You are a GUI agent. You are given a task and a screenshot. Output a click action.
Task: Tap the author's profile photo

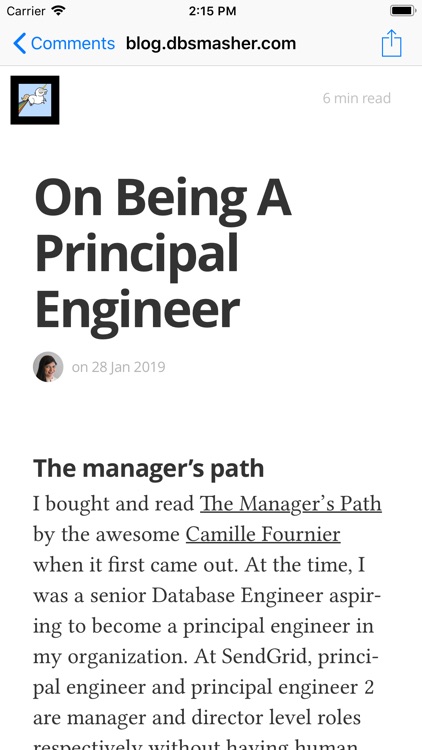48,367
